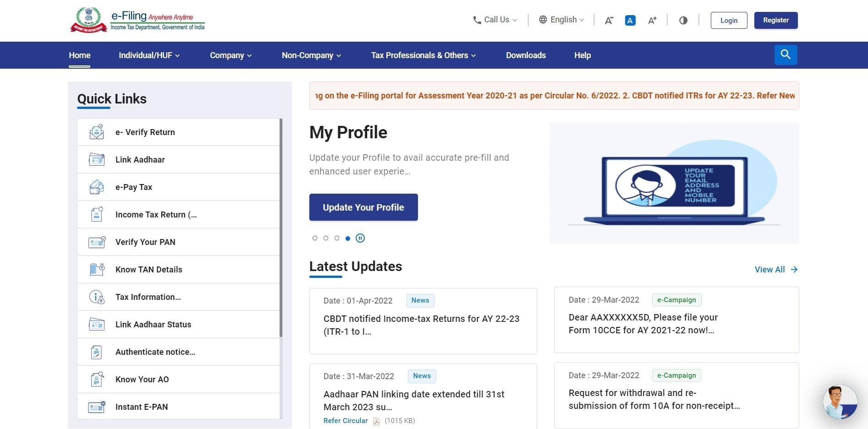Open the Instant E-PAN icon
The height and width of the screenshot is (429, 868).
pos(96,407)
